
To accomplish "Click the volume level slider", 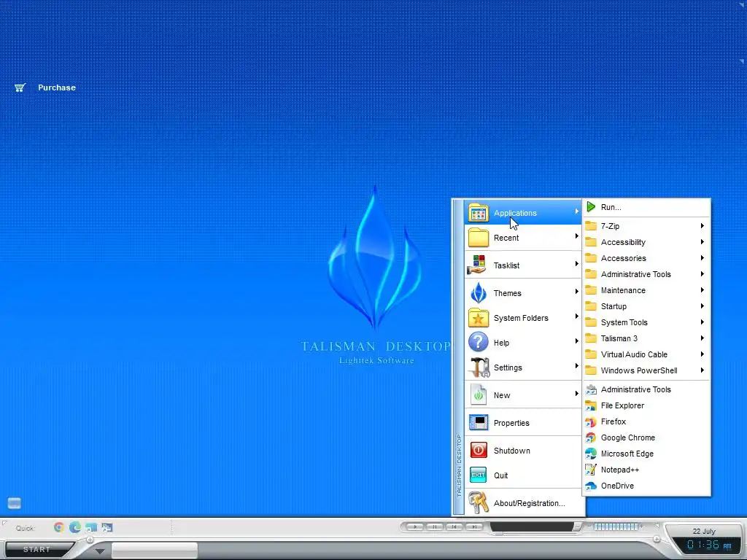I will (x=616, y=526).
